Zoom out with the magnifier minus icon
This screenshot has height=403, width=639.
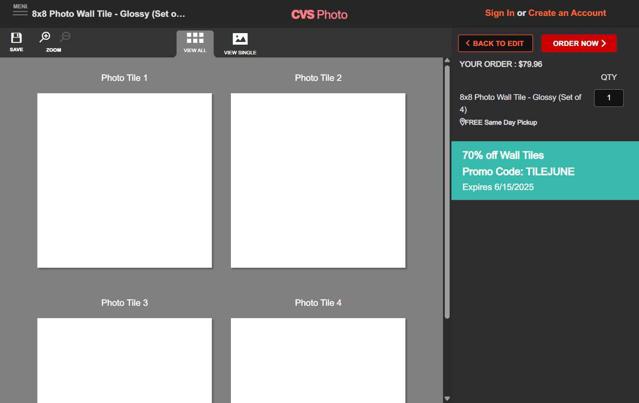[65, 37]
